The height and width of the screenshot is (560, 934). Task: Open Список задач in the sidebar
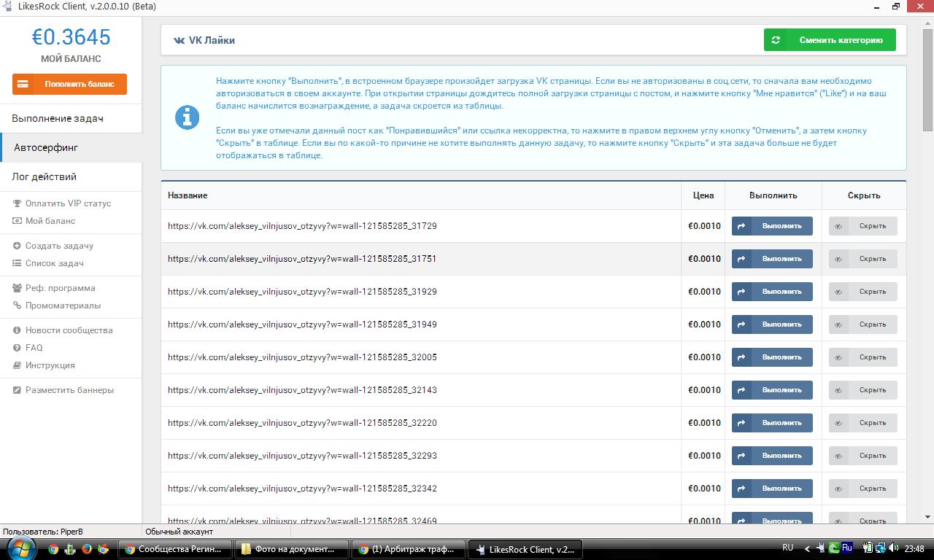pos(54,263)
